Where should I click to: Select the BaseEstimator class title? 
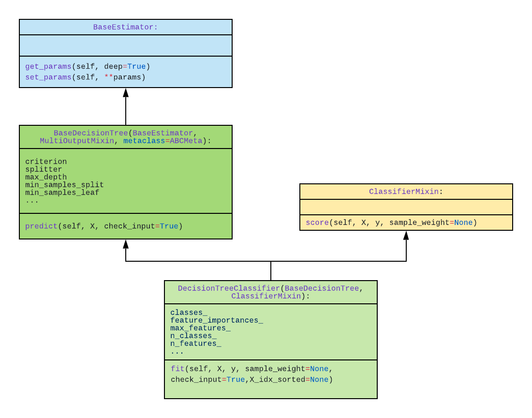click(126, 27)
